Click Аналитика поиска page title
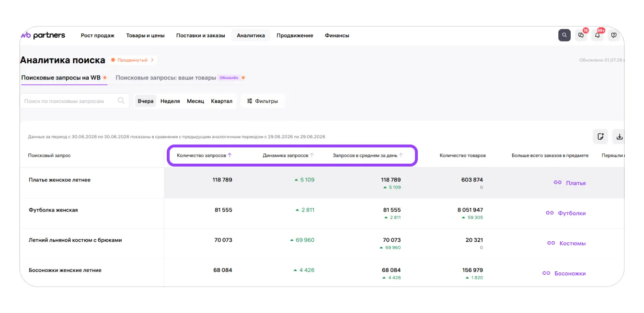Screen dimensions: 644x313 pos(63,60)
